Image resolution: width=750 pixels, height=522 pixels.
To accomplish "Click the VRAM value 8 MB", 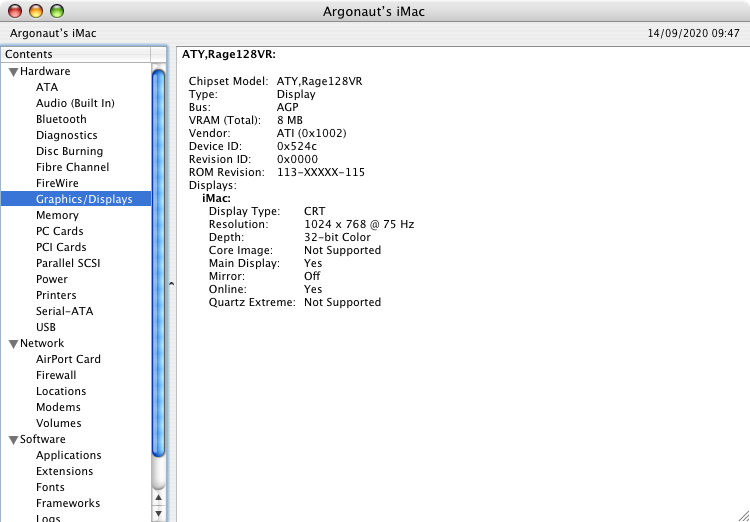I will point(289,120).
